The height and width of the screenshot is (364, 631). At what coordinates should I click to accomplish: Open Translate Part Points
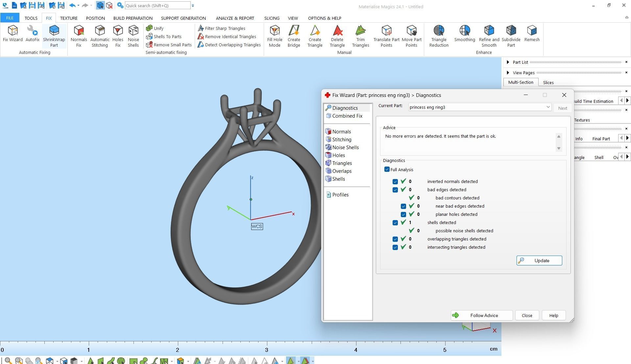point(386,36)
